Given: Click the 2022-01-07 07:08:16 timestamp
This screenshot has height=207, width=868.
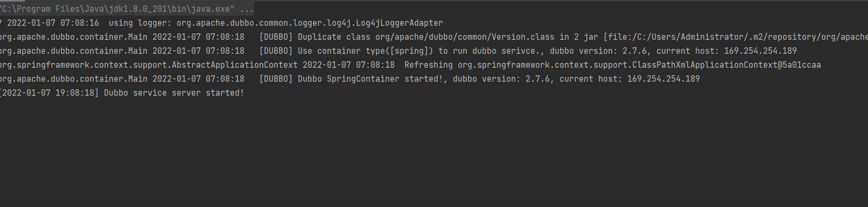Looking at the screenshot, I should click(x=53, y=23).
